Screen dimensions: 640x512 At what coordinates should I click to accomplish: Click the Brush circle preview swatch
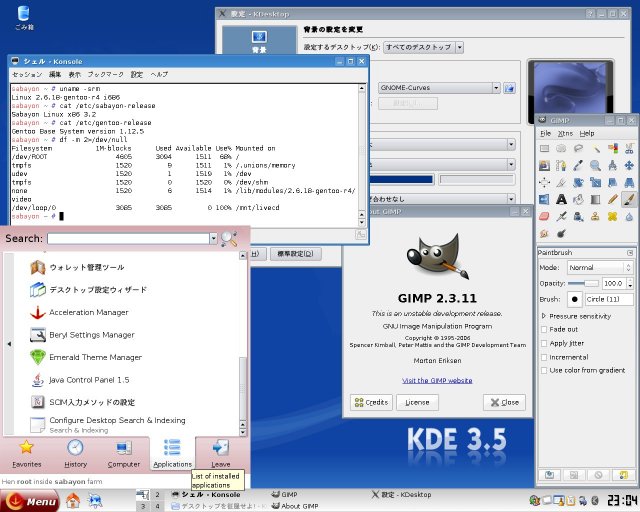(575, 299)
